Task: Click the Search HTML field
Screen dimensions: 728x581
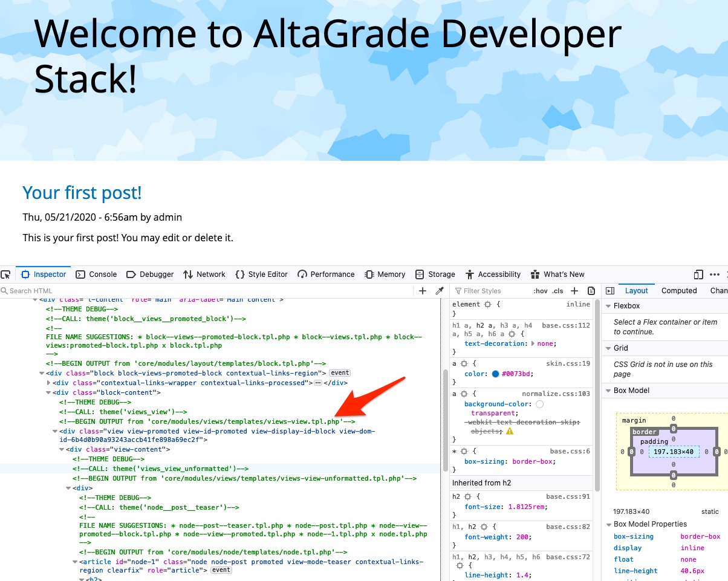Action: point(206,291)
